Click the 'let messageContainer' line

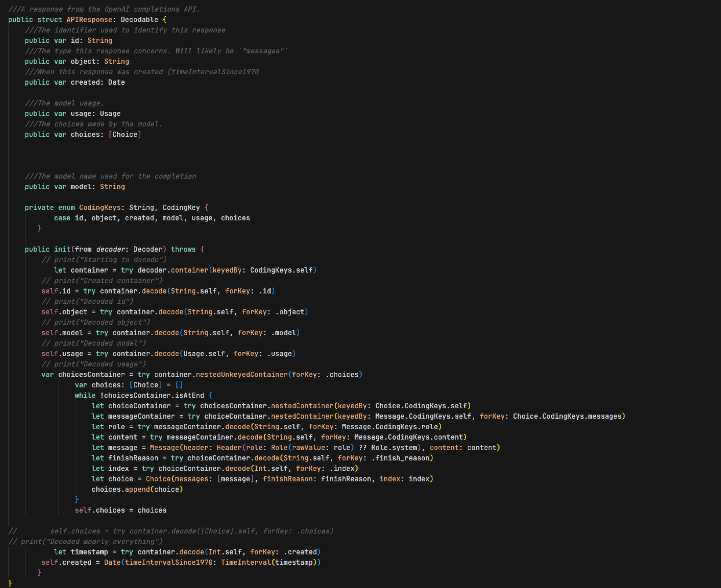tap(359, 416)
